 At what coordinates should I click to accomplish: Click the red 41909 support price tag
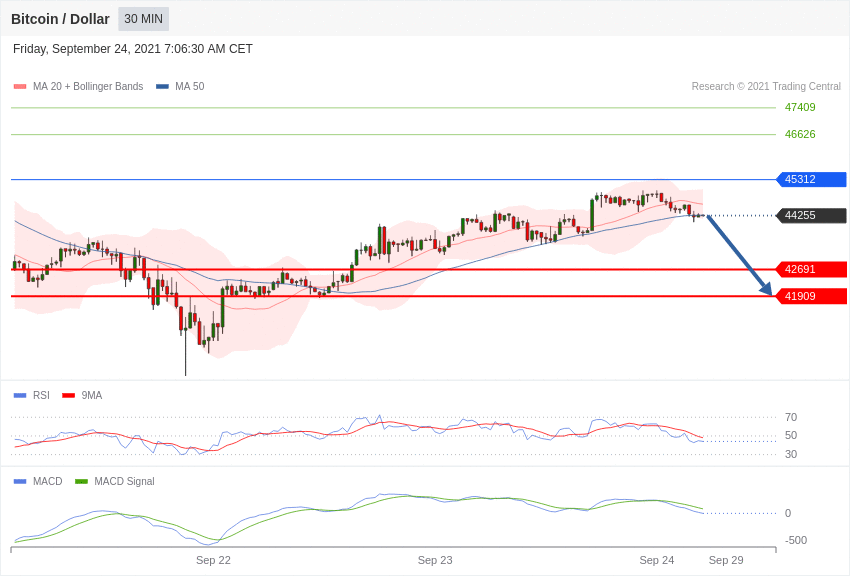811,296
